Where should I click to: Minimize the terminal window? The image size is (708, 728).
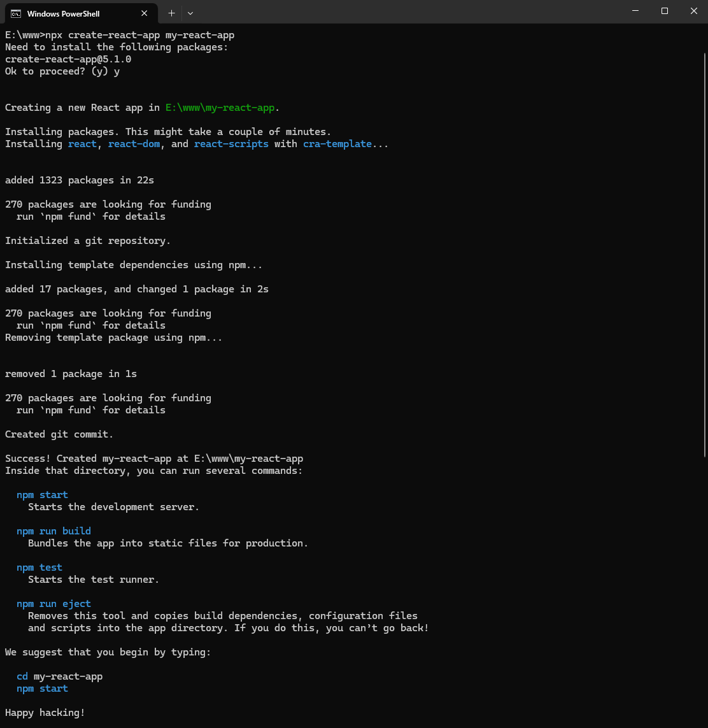click(635, 11)
